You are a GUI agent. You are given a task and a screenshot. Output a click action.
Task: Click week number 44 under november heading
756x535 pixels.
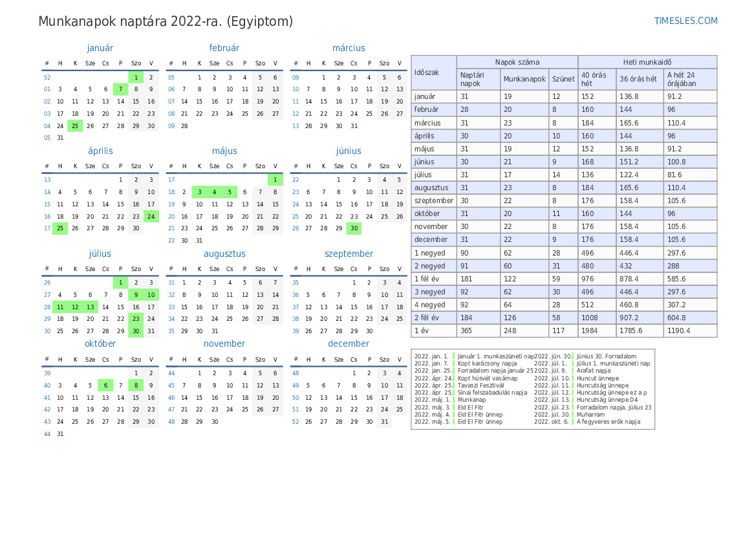[171, 373]
